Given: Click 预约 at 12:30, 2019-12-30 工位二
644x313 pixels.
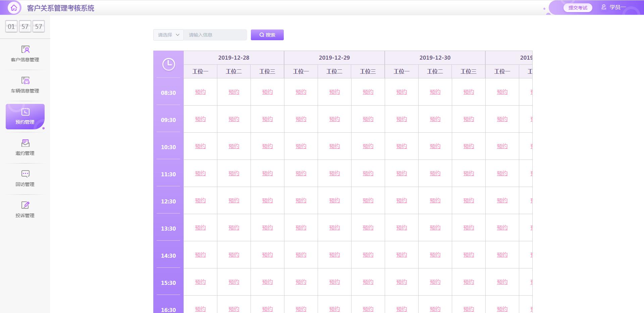Looking at the screenshot, I should tap(435, 200).
